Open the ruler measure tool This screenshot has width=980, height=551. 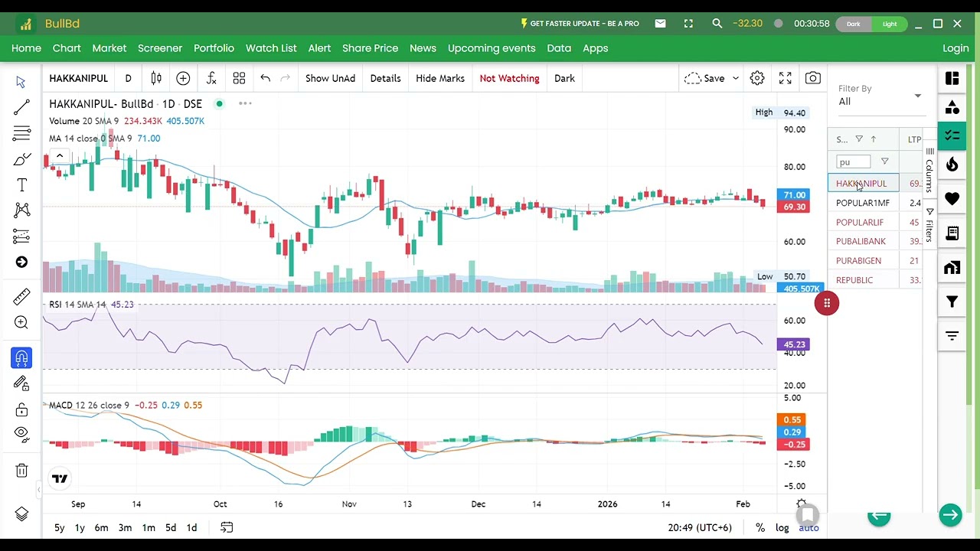[21, 296]
